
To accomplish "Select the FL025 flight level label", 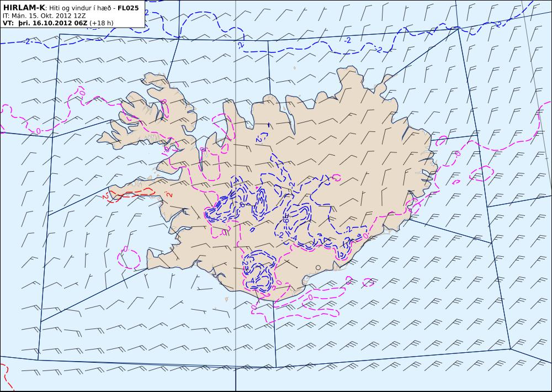I will point(128,8).
